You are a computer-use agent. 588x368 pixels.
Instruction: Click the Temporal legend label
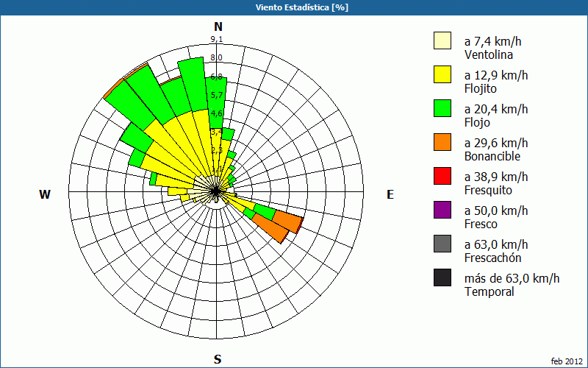pyautogui.click(x=490, y=291)
